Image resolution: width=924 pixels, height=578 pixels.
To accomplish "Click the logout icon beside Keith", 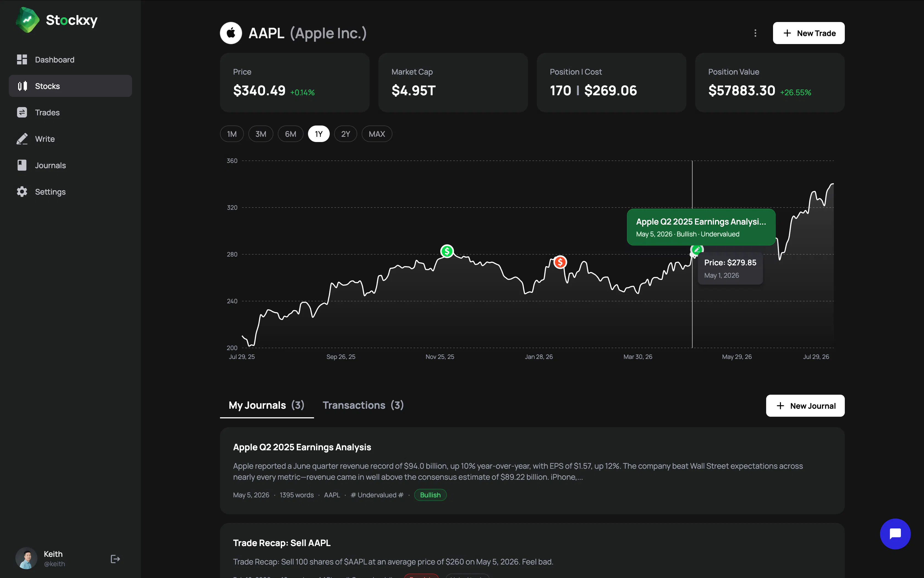I will coord(115,559).
